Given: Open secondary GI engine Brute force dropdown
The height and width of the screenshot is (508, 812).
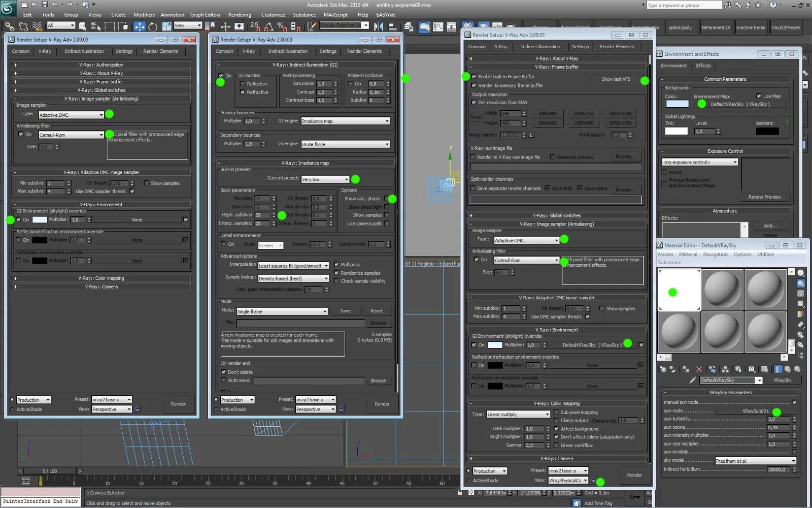Looking at the screenshot, I should (x=345, y=144).
